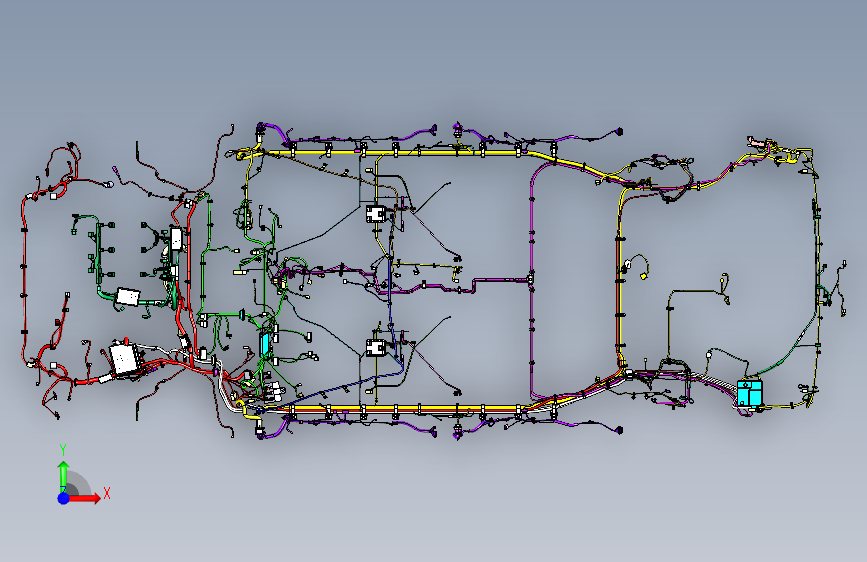The width and height of the screenshot is (867, 562).
Task: Select the large white fuse box on red harness
Action: point(124,359)
